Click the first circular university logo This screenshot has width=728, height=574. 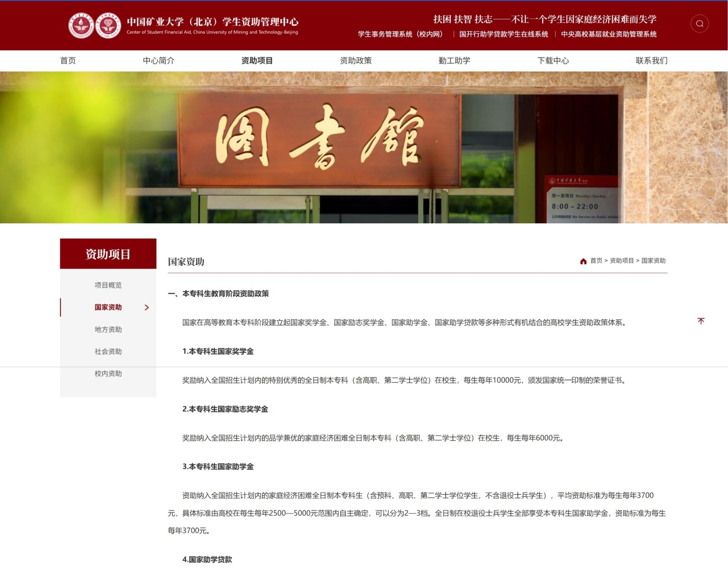pos(81,26)
